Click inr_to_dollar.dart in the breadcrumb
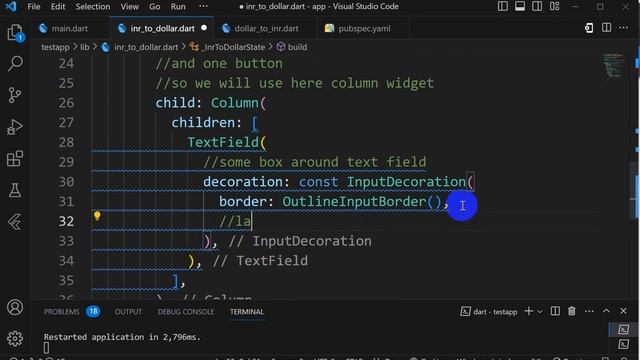The image size is (640, 360). 146,47
